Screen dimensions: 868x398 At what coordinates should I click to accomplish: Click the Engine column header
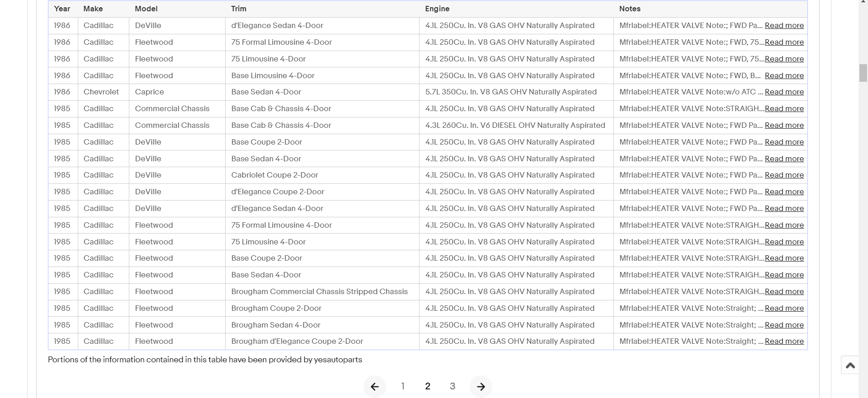coord(516,9)
